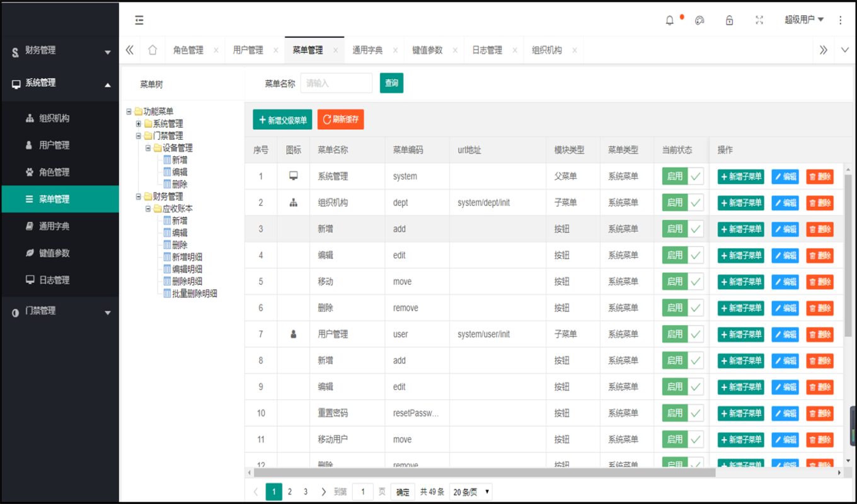
Task: Collapse the sidebar with hamburger icon
Action: [139, 20]
